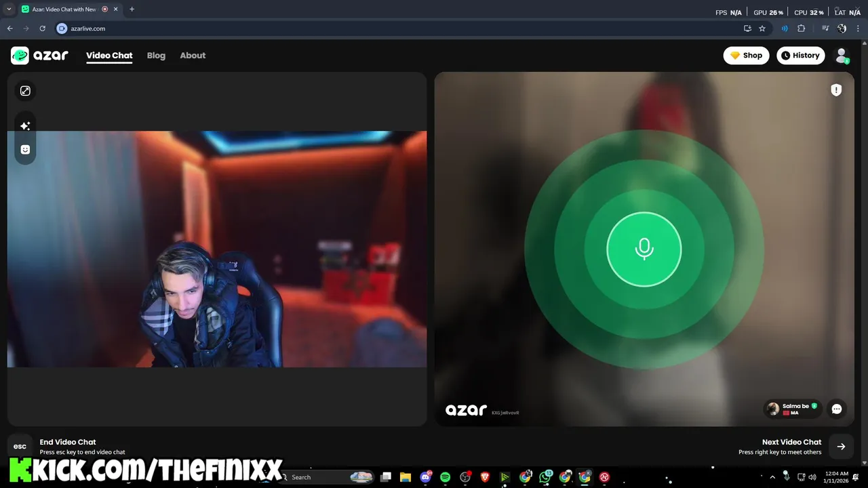
Task: Click the GPU 26% overlay readout
Action: 768,12
